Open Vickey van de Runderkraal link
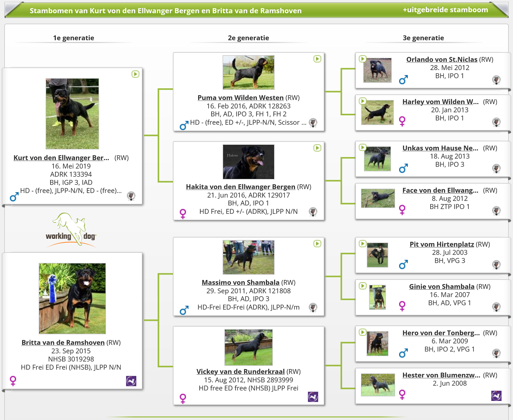Viewport: 513px width, 420px height. click(x=240, y=372)
